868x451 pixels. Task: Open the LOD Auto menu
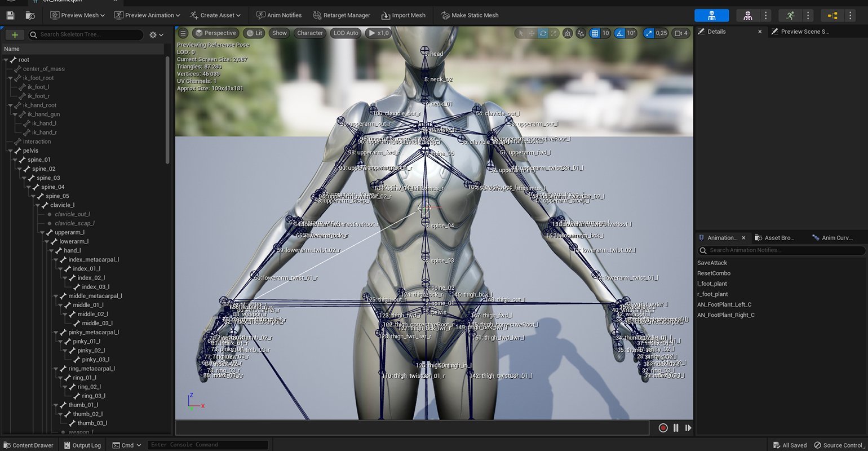tap(346, 33)
